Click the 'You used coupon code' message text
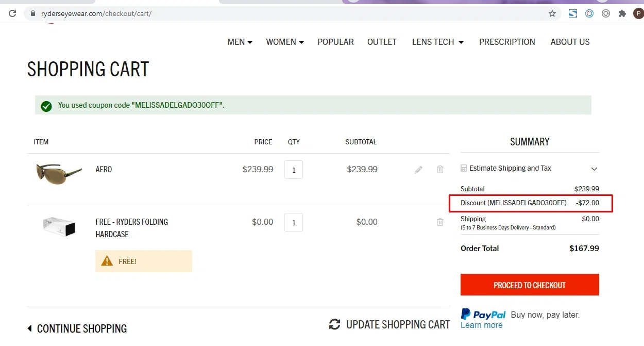 (141, 105)
